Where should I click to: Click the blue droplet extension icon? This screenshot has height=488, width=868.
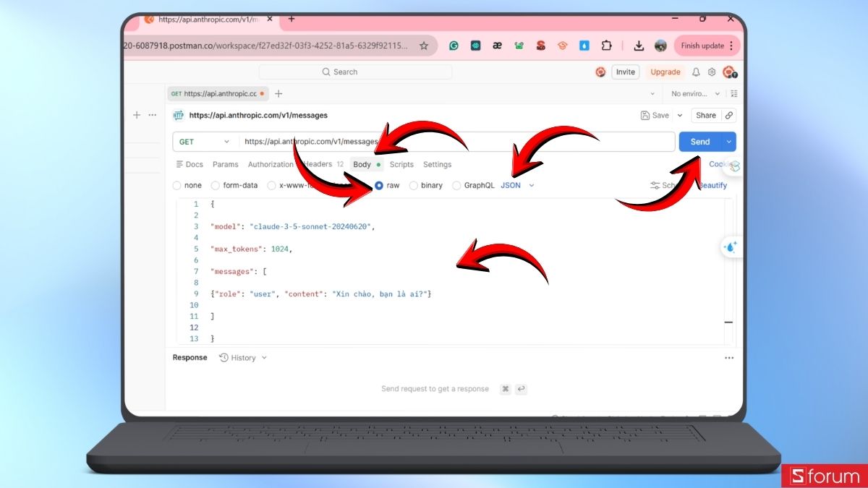coord(584,46)
